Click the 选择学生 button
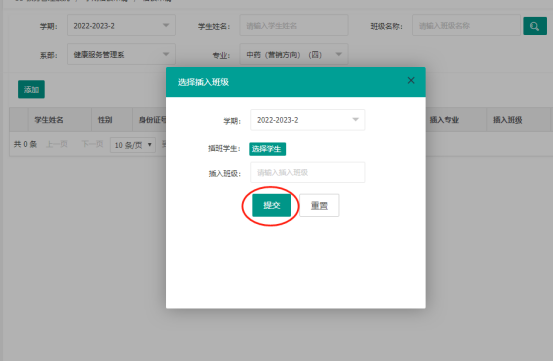Screen dimensions: 554x362 click(267, 149)
